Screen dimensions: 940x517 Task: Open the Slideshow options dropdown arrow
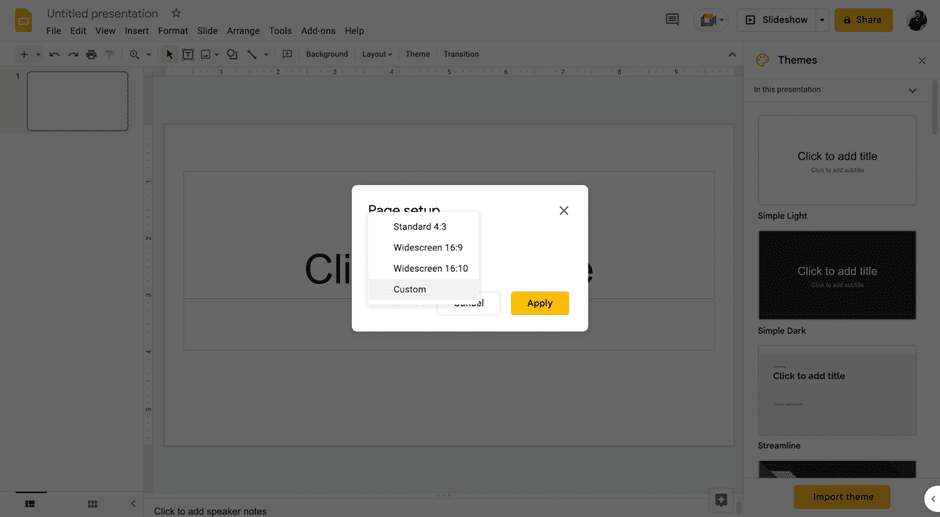point(822,20)
